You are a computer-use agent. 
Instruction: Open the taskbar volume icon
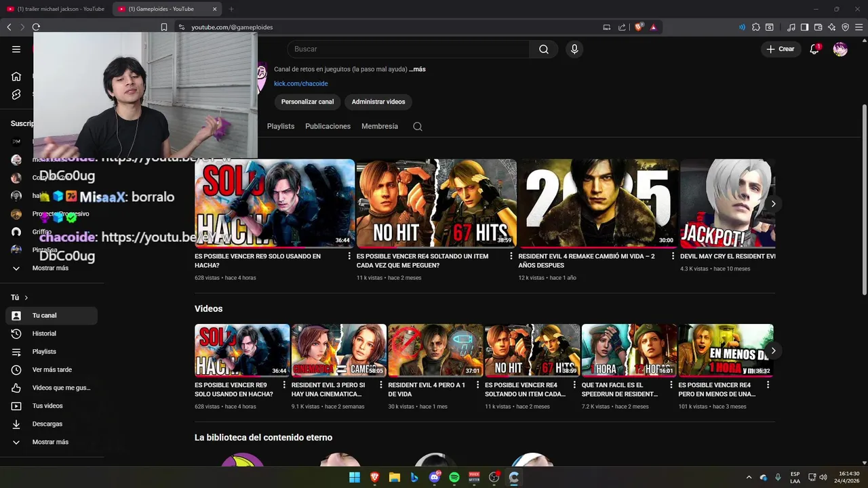[823, 477]
